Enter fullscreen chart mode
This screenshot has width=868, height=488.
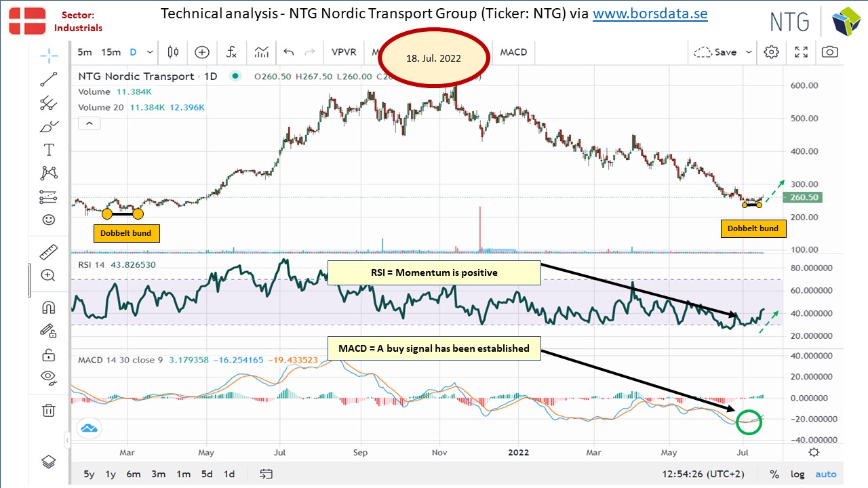tap(801, 52)
